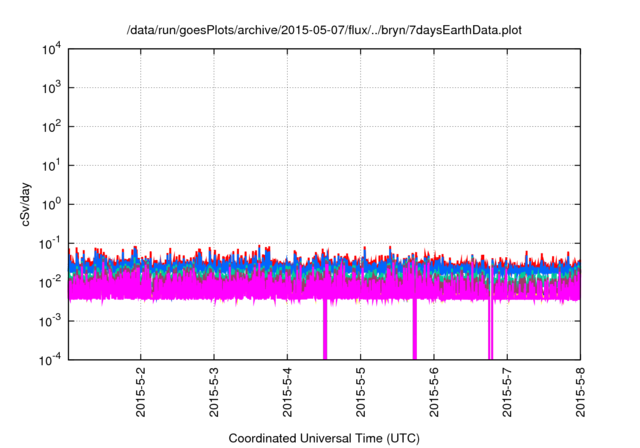640x448 pixels.
Task: Select the 2015-5-6 date tick label
Action: (x=433, y=392)
